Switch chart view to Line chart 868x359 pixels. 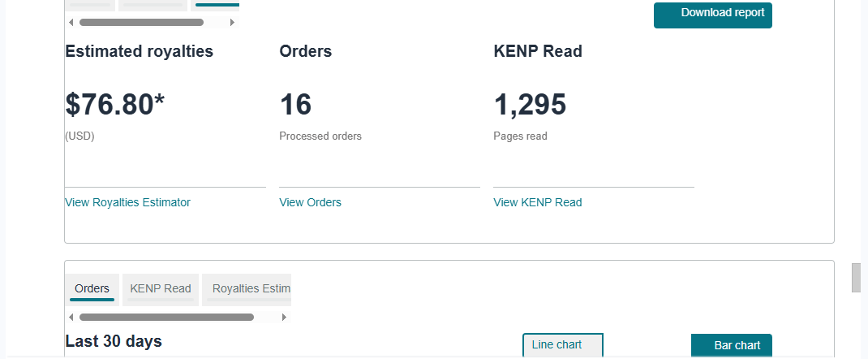(x=562, y=345)
